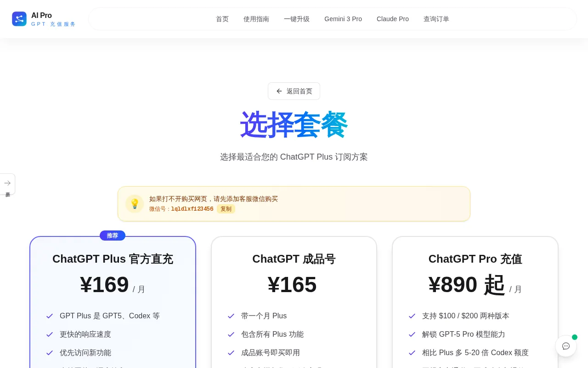The width and height of the screenshot is (588, 368).
Task: Click checkmark beside 包含所有 Plus 功能
Action: pyautogui.click(x=231, y=334)
